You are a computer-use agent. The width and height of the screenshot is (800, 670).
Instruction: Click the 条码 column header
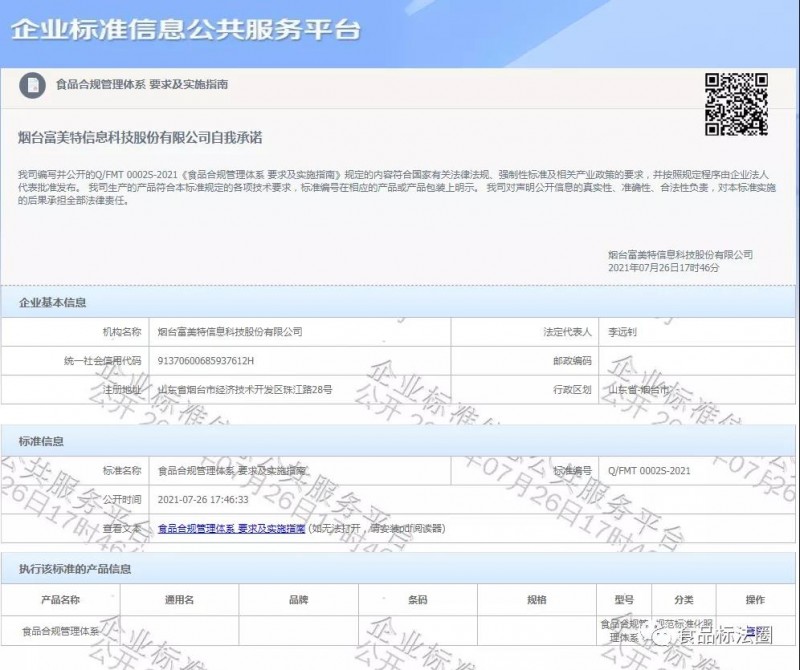pyautogui.click(x=417, y=600)
